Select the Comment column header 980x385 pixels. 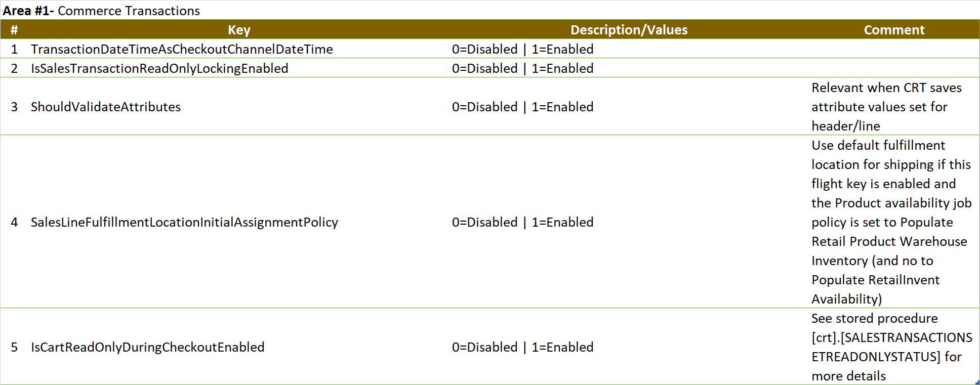coord(894,30)
